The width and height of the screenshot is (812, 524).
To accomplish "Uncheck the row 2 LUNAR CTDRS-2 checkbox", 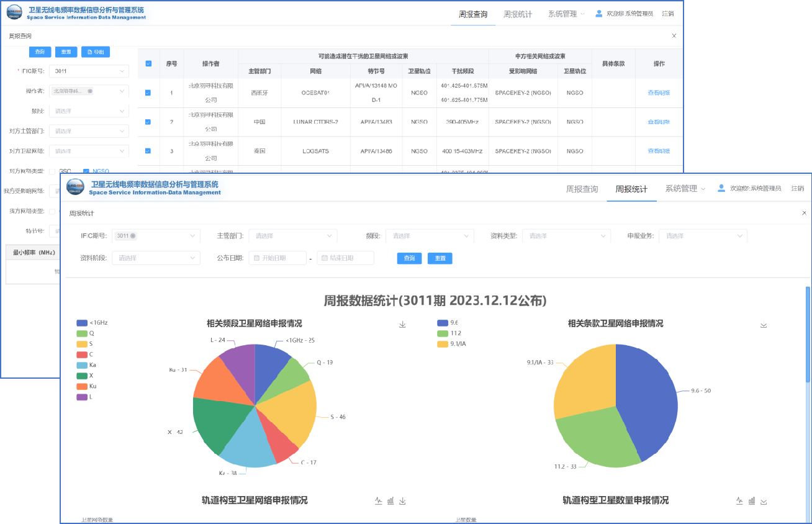I will pyautogui.click(x=148, y=122).
